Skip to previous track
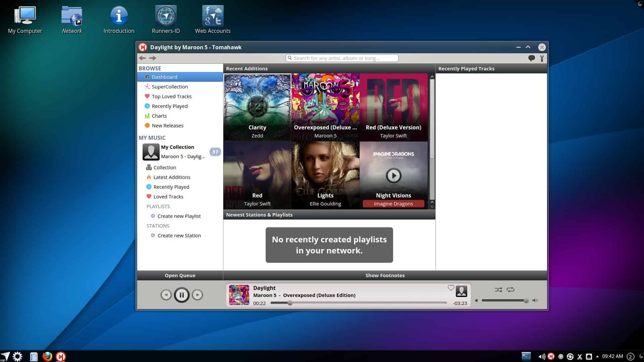 click(x=166, y=295)
